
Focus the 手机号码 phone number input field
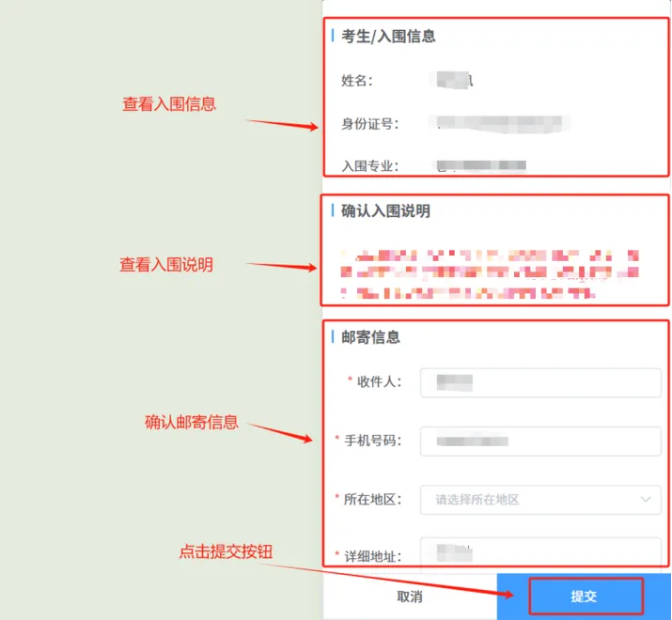(540, 442)
